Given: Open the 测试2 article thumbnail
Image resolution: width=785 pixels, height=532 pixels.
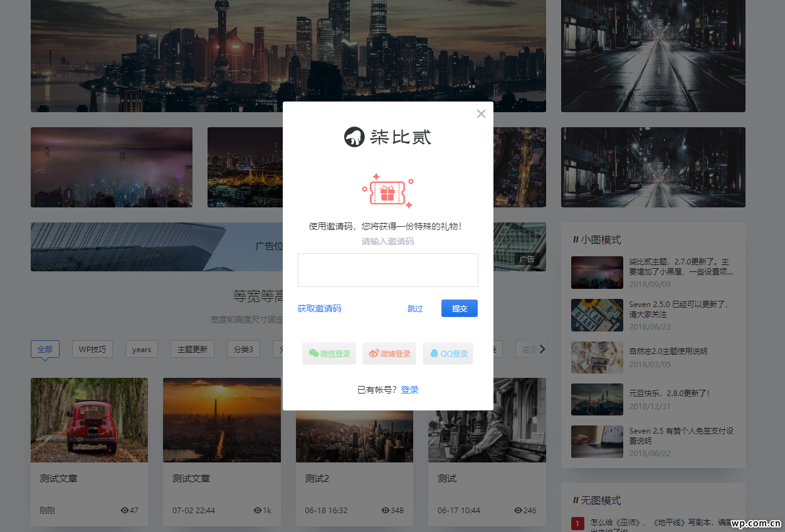Looking at the screenshot, I should 354,437.
